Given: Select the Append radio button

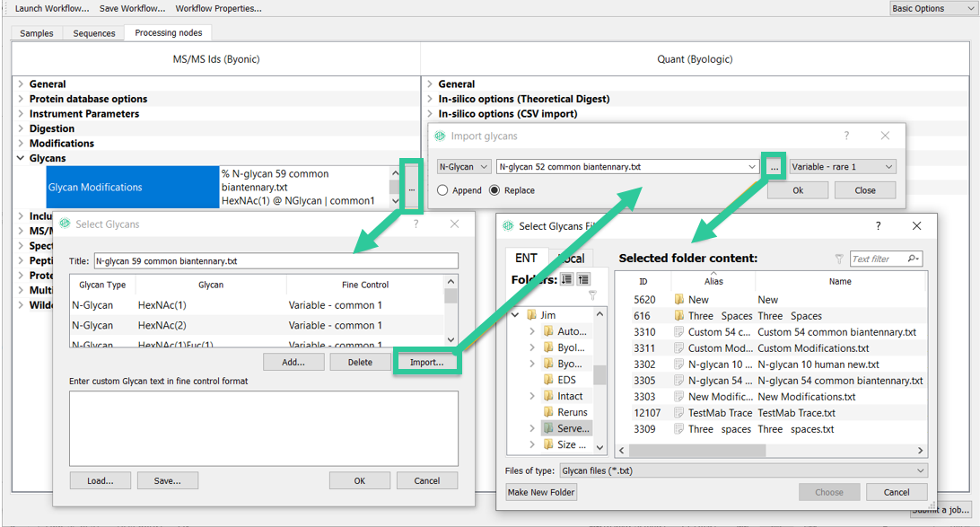Looking at the screenshot, I should click(x=442, y=190).
